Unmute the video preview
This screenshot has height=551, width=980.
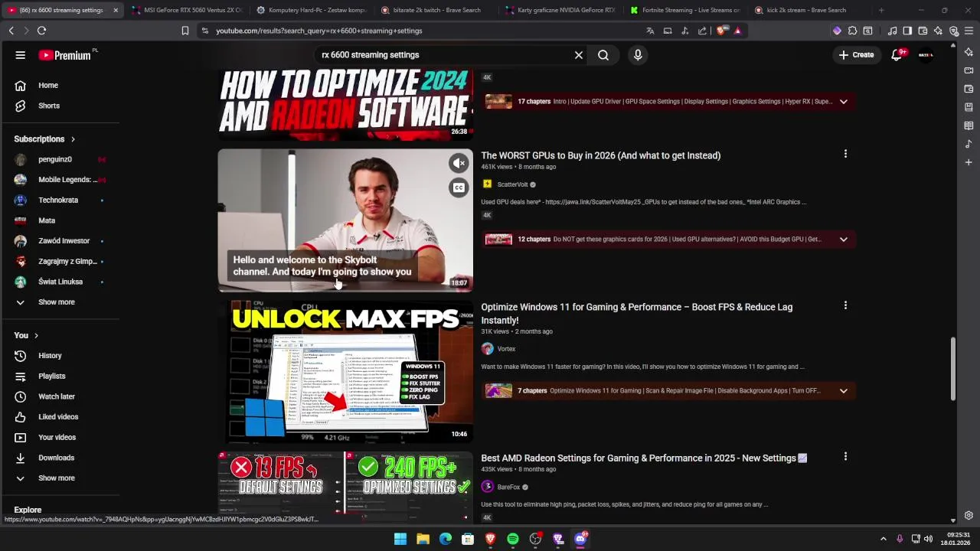tap(459, 163)
